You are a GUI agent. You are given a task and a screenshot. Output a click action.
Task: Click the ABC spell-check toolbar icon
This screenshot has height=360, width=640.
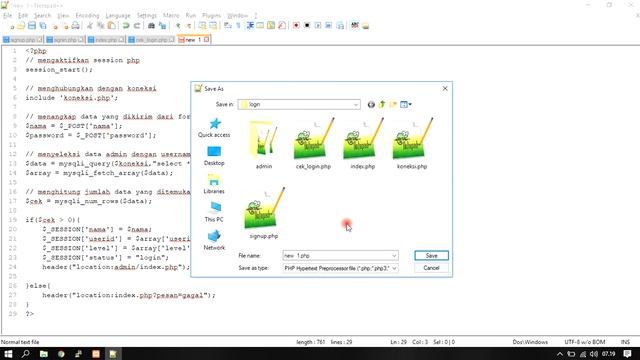(x=355, y=26)
